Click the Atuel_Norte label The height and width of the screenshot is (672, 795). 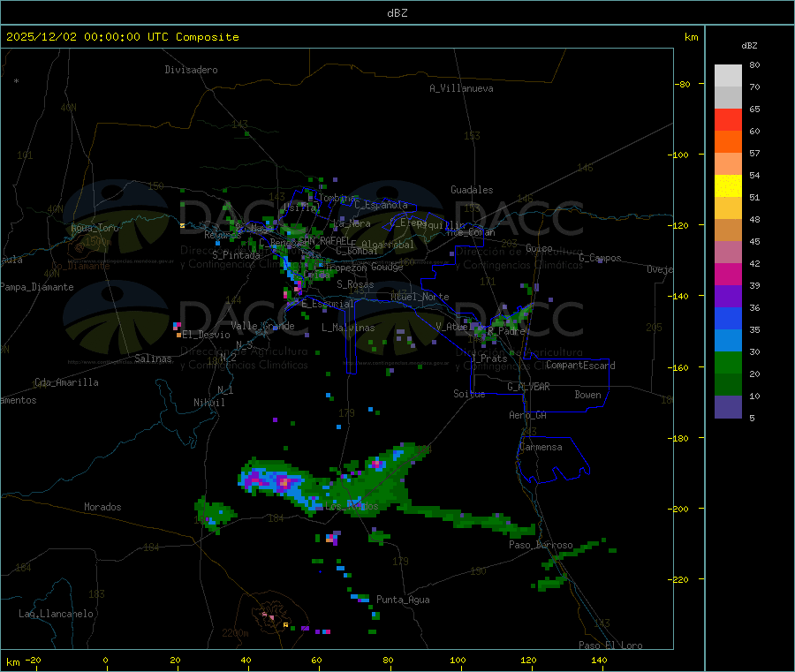(420, 297)
